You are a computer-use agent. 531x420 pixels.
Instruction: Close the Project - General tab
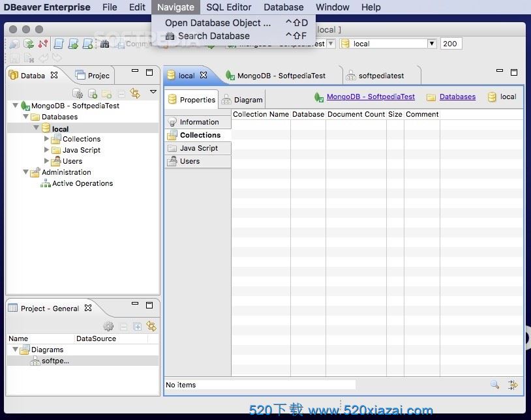pyautogui.click(x=87, y=308)
